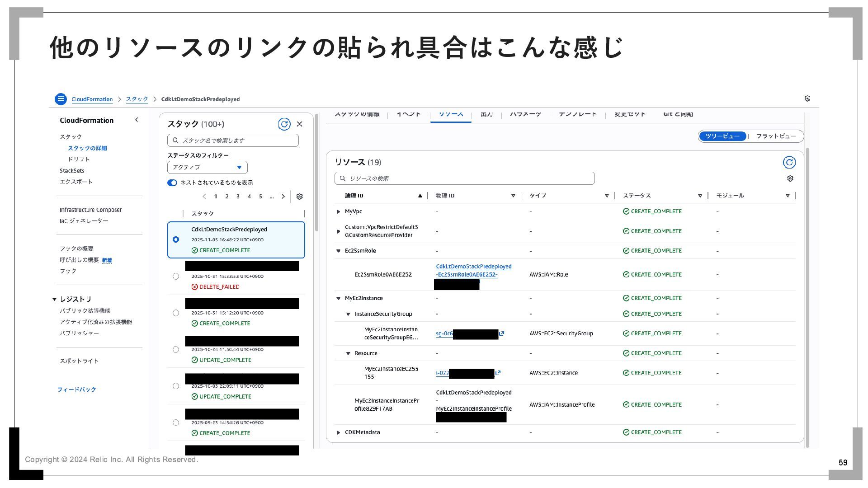
Task: Refresh the resources table
Action: (x=789, y=163)
